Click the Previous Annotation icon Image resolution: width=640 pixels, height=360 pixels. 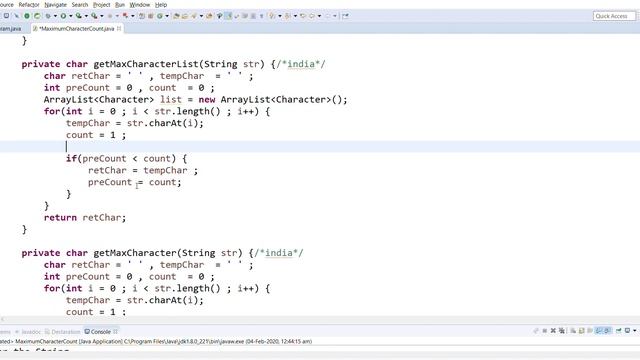click(x=288, y=16)
